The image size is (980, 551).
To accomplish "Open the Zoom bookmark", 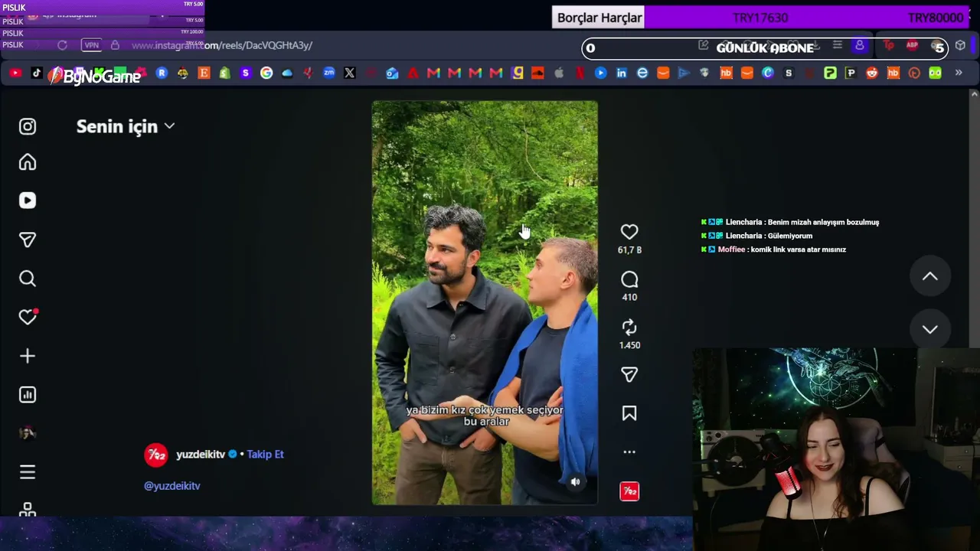I will tap(329, 73).
